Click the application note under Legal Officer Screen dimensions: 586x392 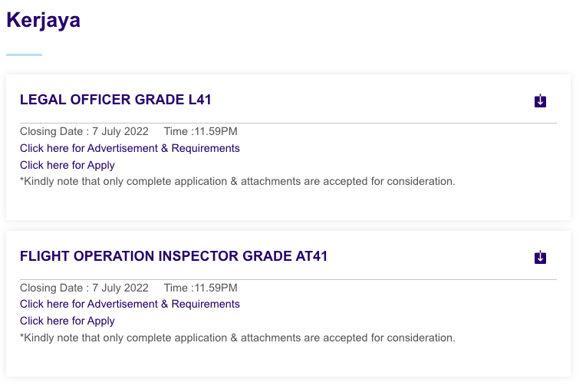[238, 182]
